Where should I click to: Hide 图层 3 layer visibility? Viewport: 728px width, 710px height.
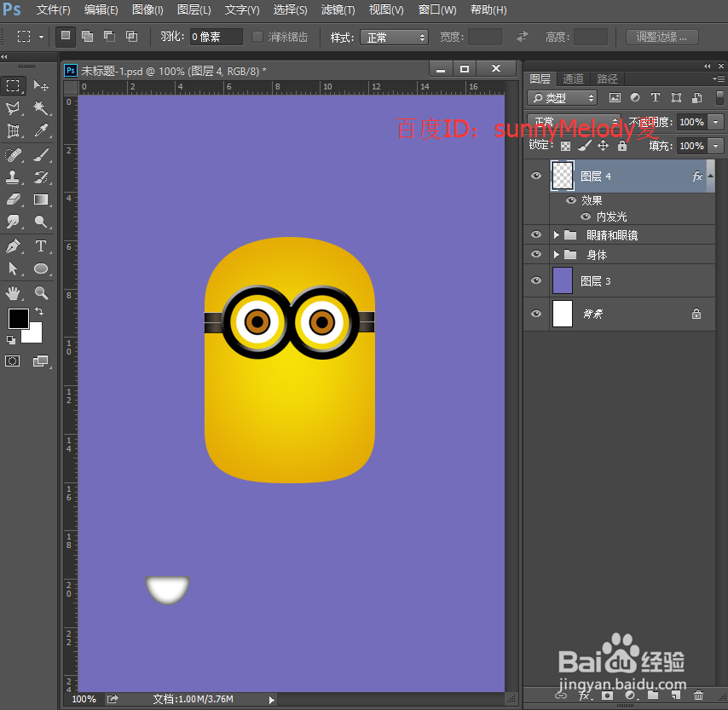pyautogui.click(x=536, y=280)
